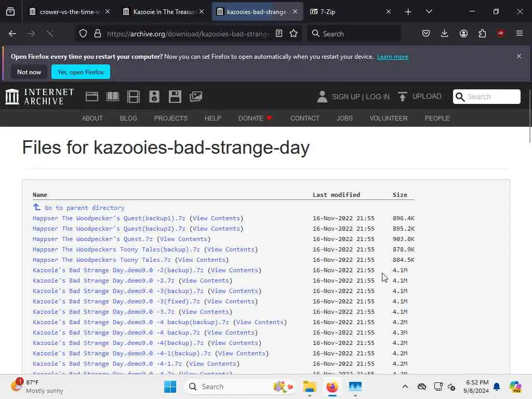Open the Windows Start button
This screenshot has width=532, height=399.
point(170,387)
